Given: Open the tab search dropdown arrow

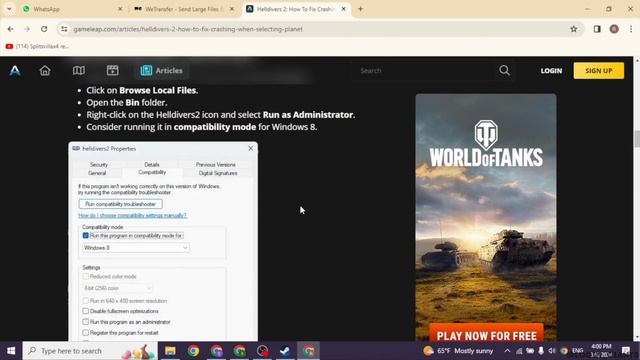Looking at the screenshot, I should (x=9, y=9).
